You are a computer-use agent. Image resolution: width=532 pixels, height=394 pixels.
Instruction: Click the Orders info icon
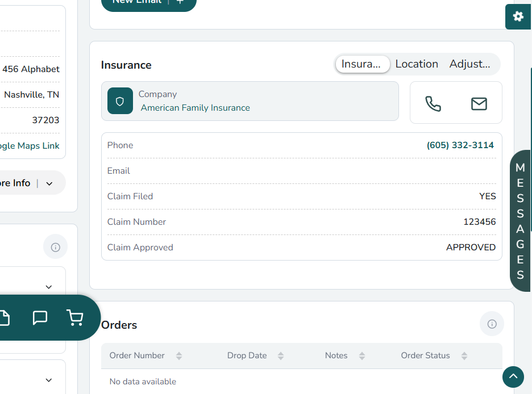pyautogui.click(x=492, y=324)
